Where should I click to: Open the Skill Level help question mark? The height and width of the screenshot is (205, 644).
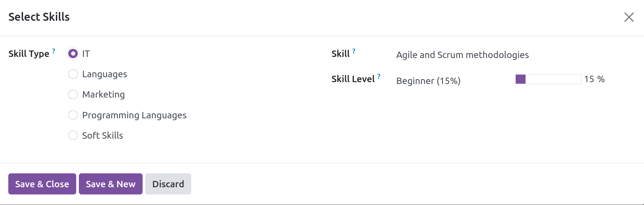379,76
